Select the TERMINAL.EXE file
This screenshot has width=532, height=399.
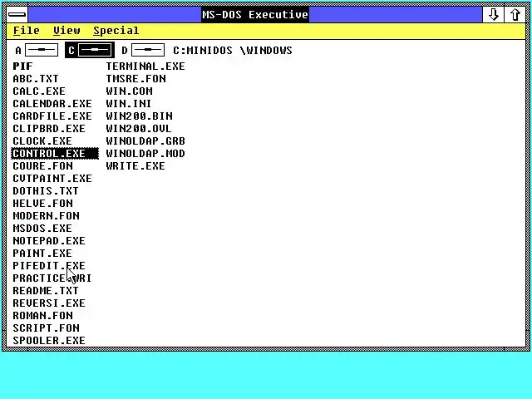[x=145, y=66]
